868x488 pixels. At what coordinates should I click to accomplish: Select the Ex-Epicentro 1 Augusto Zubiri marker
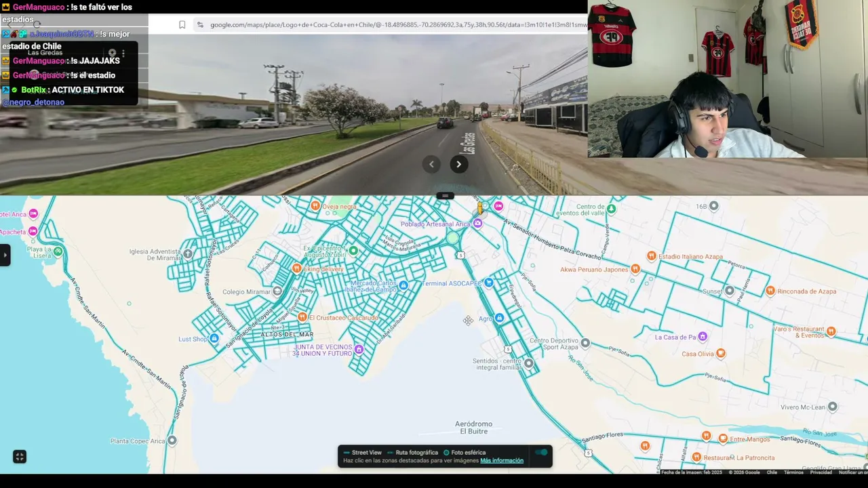pos(353,251)
